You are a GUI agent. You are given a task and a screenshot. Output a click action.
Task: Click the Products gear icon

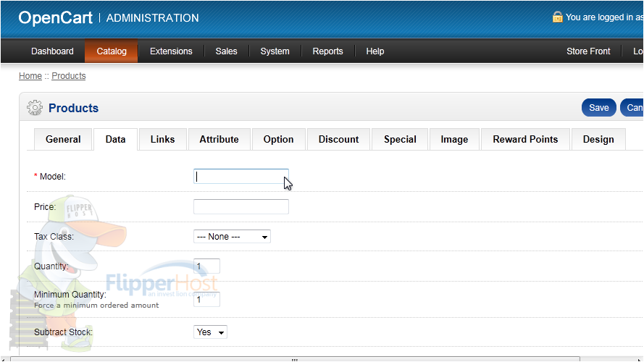tap(35, 108)
